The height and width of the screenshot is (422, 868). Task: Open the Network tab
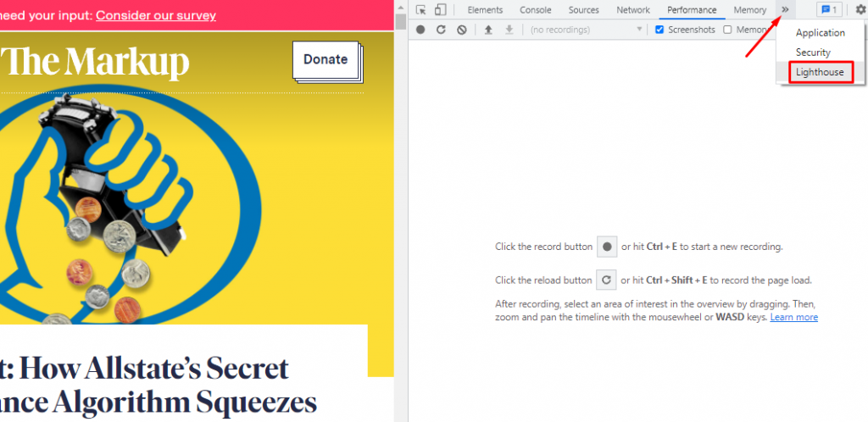(x=633, y=10)
